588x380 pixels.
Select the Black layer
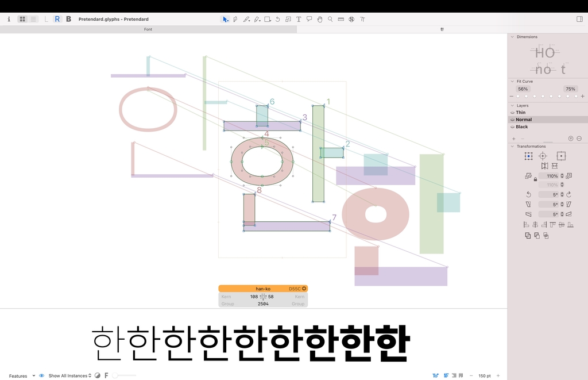click(521, 126)
